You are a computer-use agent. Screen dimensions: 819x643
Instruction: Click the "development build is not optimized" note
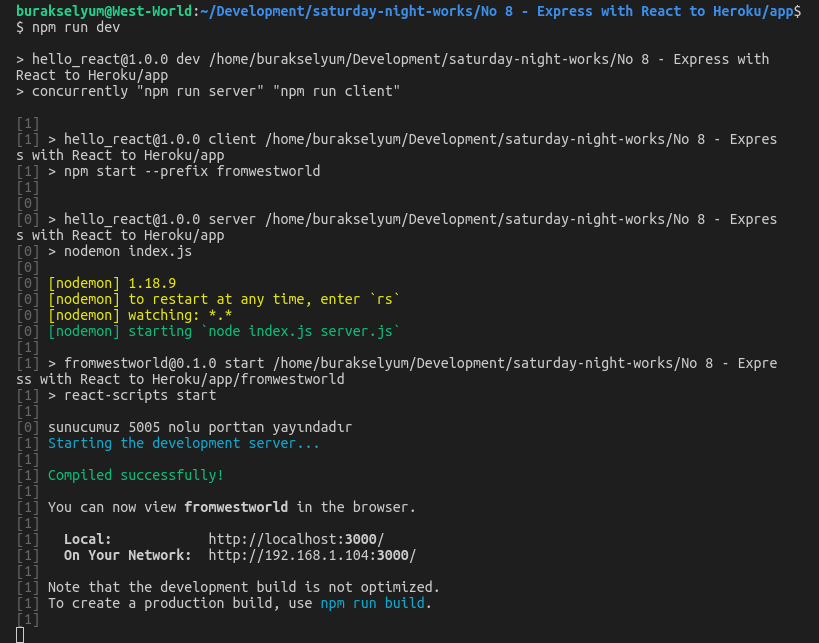pos(244,587)
